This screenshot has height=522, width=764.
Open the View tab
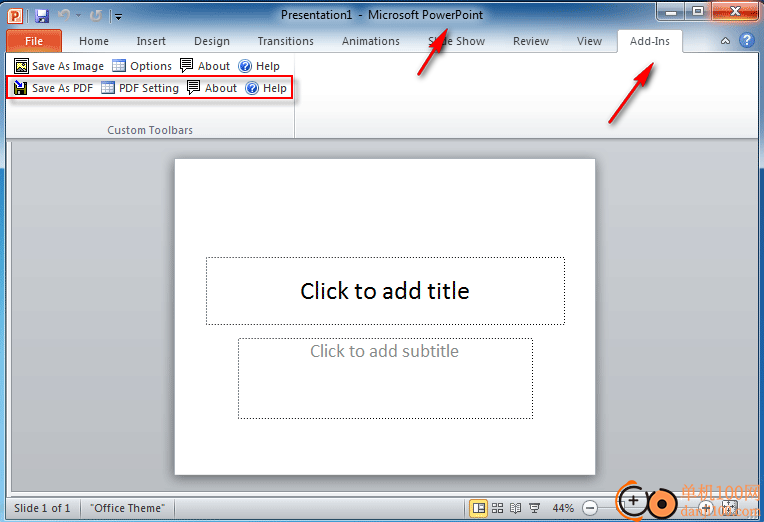pos(589,41)
